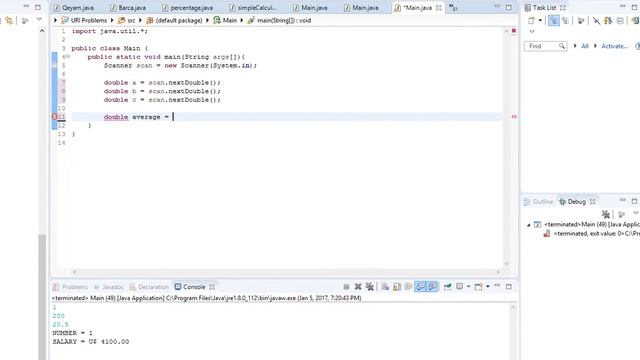Expand the arrow before Activate link
640x360 pixels.
595,46
